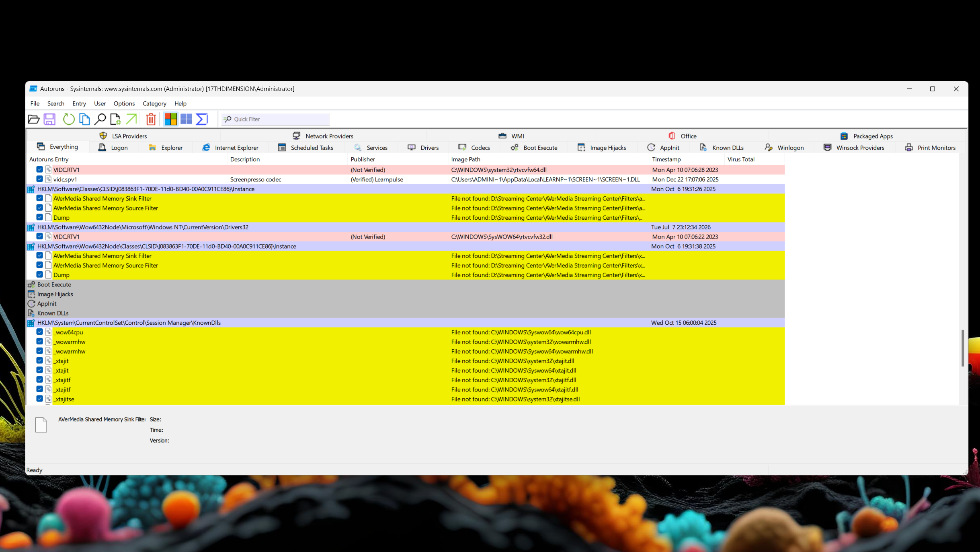Viewport: 980px width, 552px height.
Task: Switch to the Everything tab
Action: pyautogui.click(x=58, y=147)
